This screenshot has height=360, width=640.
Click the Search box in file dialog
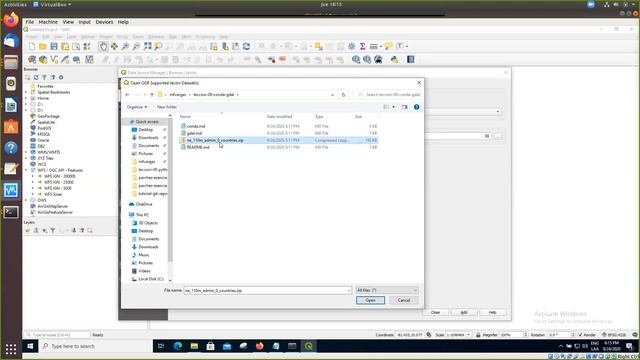(x=388, y=95)
